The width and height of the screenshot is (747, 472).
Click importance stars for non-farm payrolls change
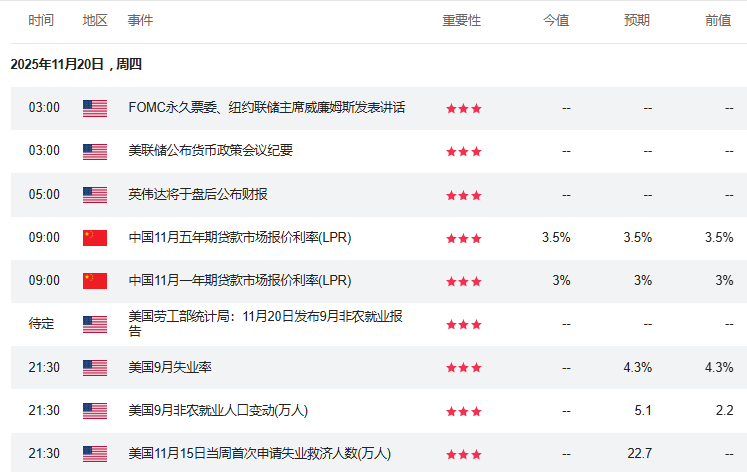tap(464, 411)
